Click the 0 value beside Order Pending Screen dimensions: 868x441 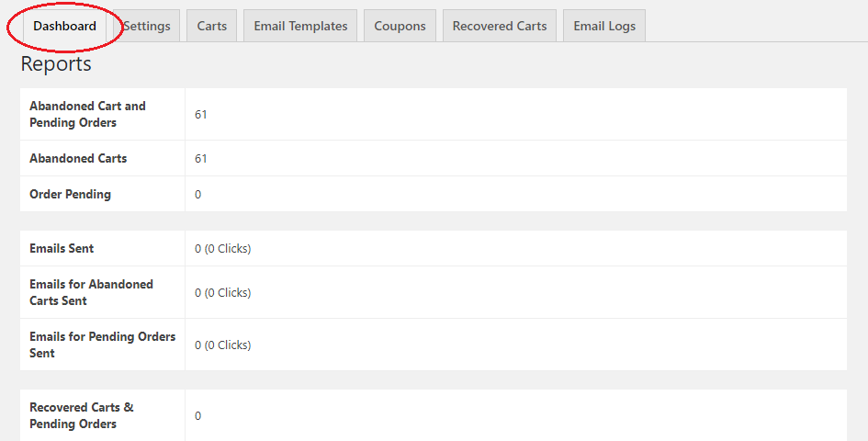click(x=197, y=195)
